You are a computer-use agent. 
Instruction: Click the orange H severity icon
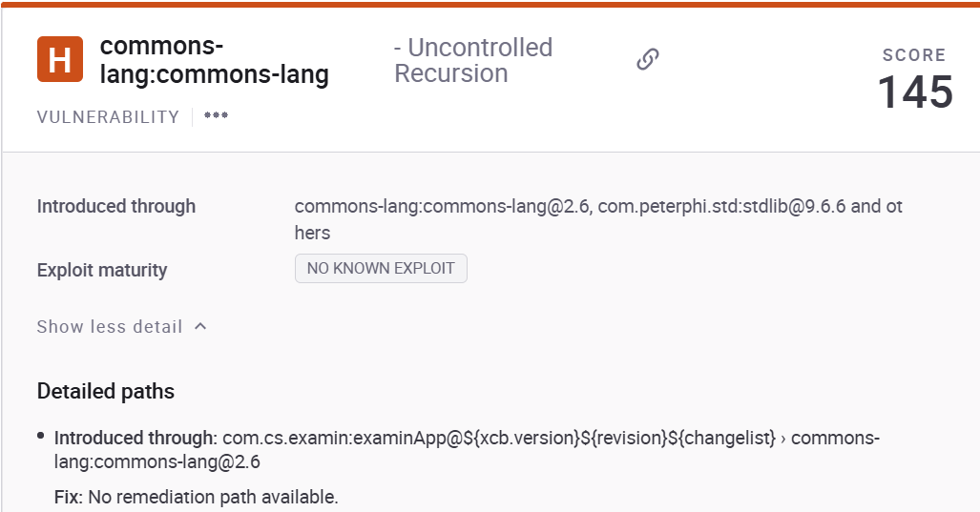(59, 60)
